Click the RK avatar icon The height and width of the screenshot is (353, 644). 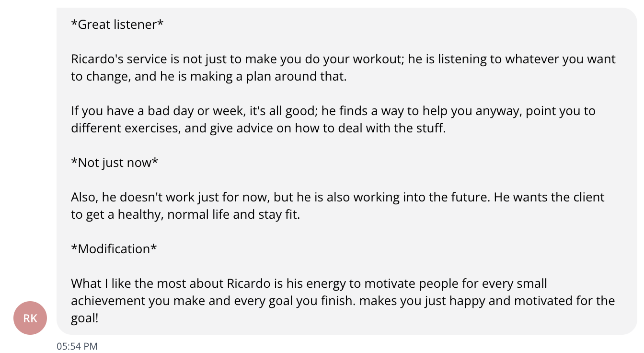click(x=30, y=318)
